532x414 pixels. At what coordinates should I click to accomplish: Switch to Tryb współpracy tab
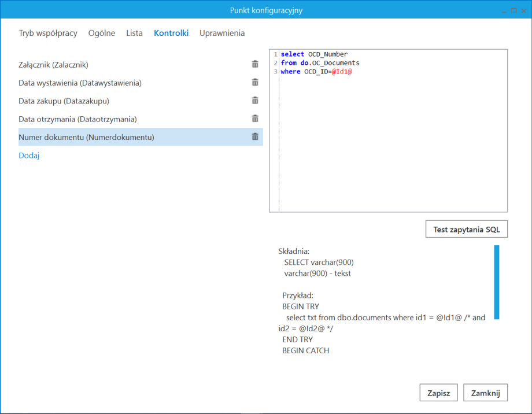pos(48,33)
